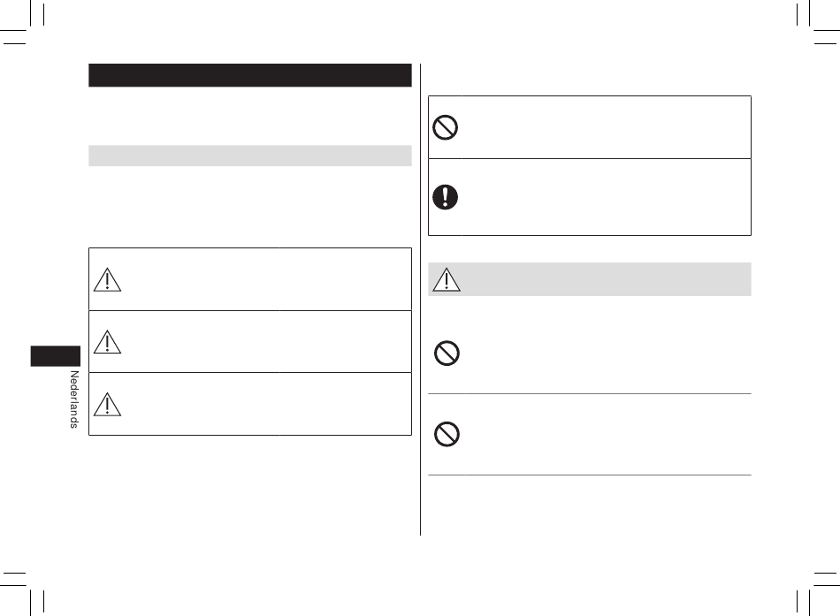Click the empty cell beside the boxed prohibition symbol
Viewport: 840px width, 616px height.
(x=606, y=127)
